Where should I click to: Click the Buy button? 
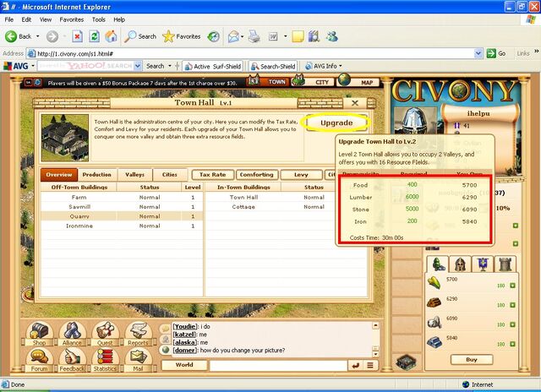coord(472,360)
